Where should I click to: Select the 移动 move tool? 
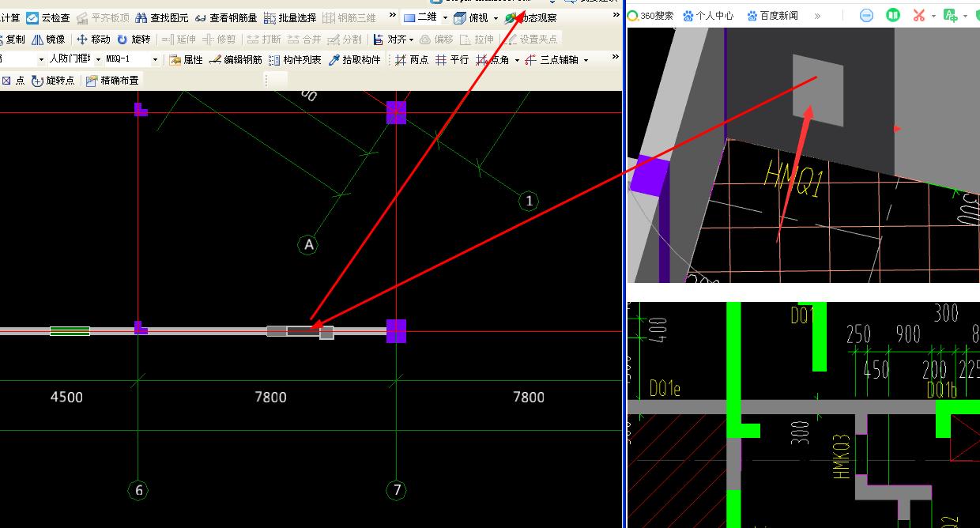point(93,39)
